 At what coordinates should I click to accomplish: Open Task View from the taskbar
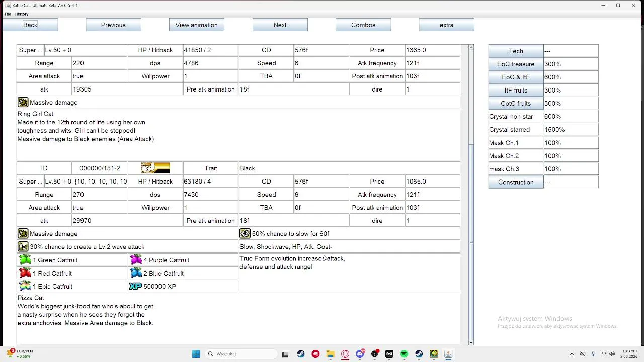click(x=285, y=354)
